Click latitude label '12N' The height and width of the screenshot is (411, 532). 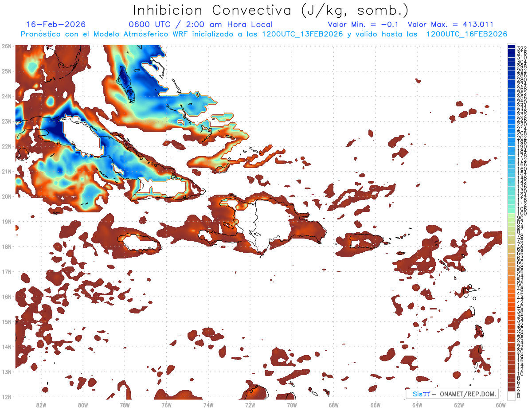click(7, 397)
